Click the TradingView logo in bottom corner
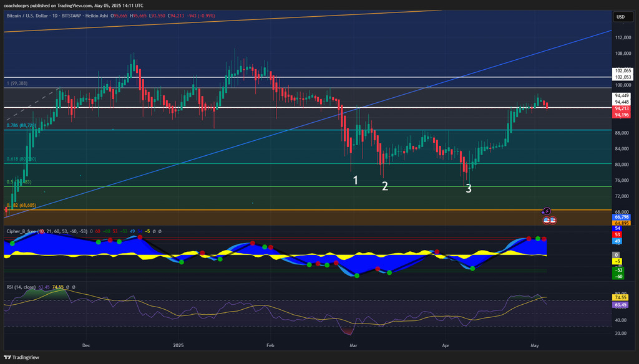 point(22,357)
